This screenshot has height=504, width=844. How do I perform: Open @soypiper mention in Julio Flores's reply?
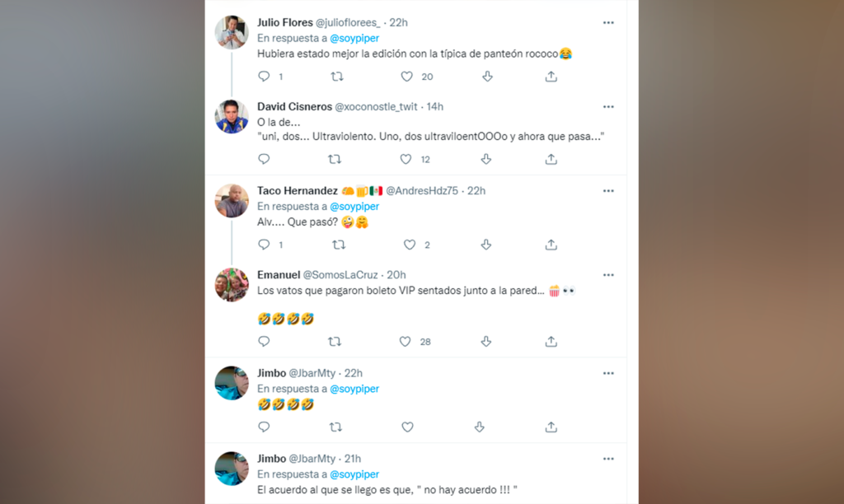pyautogui.click(x=354, y=39)
